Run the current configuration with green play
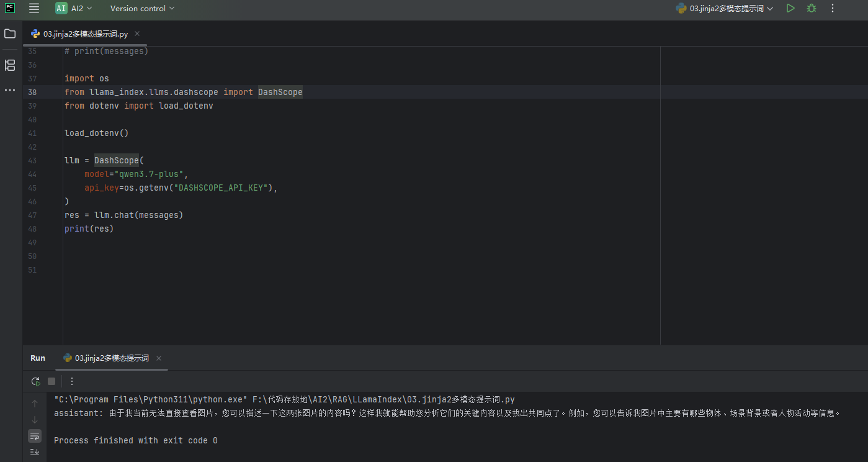This screenshot has width=868, height=462. click(790, 8)
